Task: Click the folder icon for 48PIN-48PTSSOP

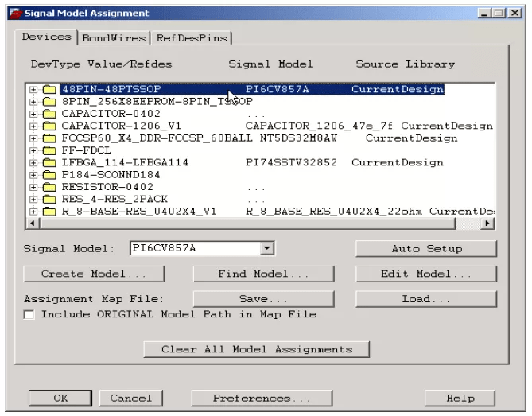Action: pos(49,90)
